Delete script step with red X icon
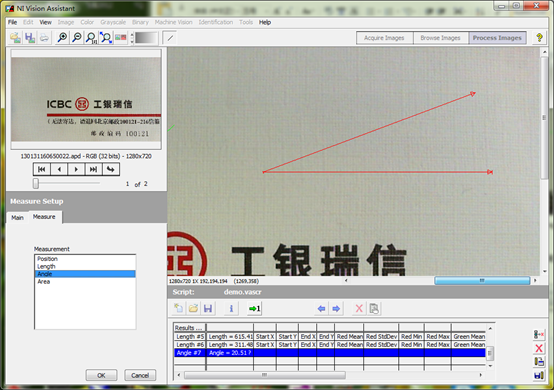The width and height of the screenshot is (554, 390). [359, 309]
